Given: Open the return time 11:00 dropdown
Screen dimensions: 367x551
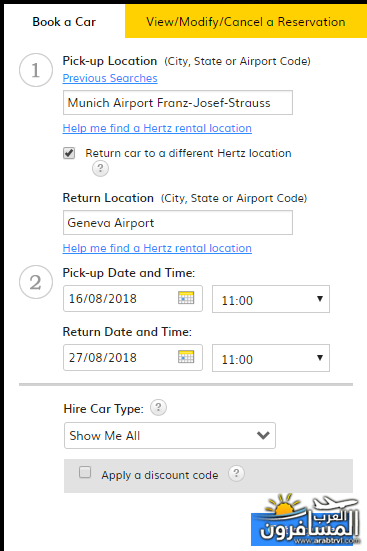Looking at the screenshot, I should [x=271, y=358].
